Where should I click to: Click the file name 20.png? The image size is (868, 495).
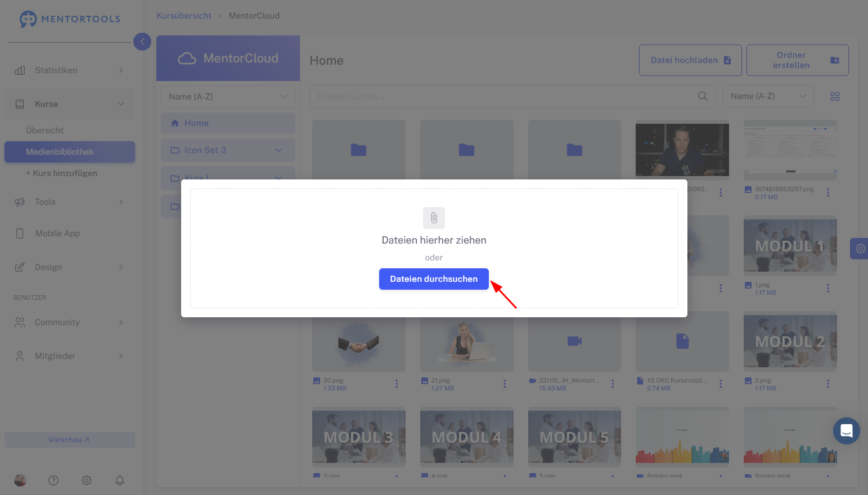333,380
